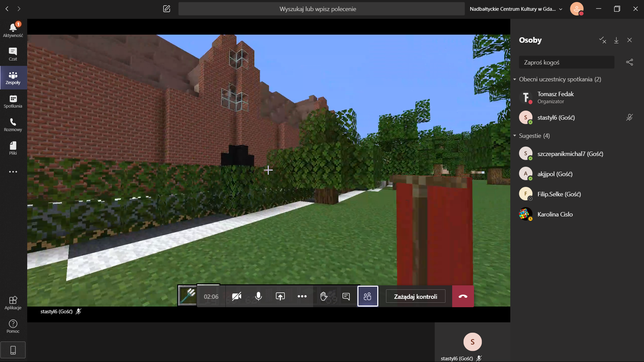Open the Pliki files tab
Screen dimensions: 644x362
pos(13,148)
